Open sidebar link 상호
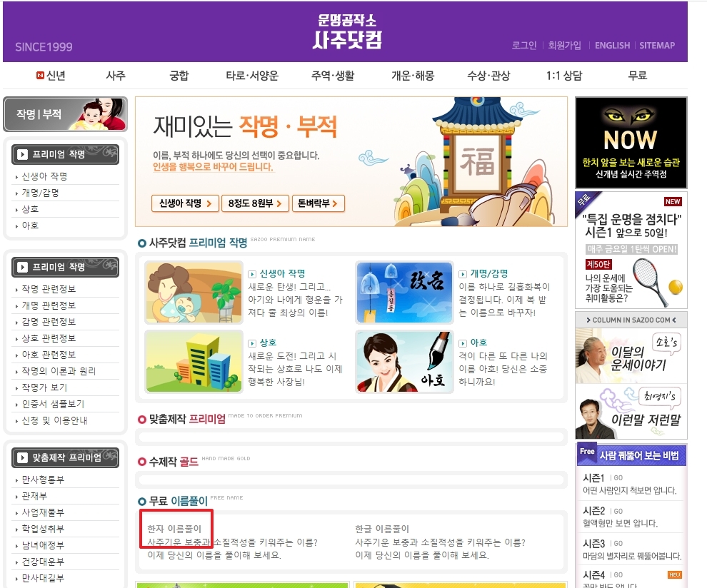 (x=30, y=209)
